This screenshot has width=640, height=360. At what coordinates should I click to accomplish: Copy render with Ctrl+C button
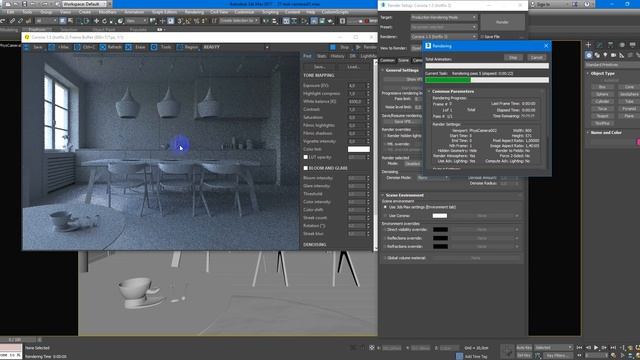coord(84,47)
